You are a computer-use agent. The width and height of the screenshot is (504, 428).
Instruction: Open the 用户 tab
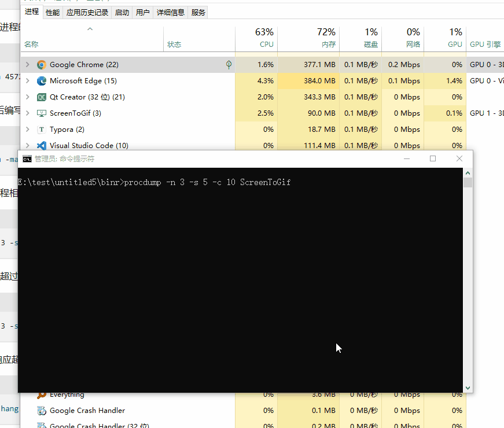pyautogui.click(x=143, y=13)
